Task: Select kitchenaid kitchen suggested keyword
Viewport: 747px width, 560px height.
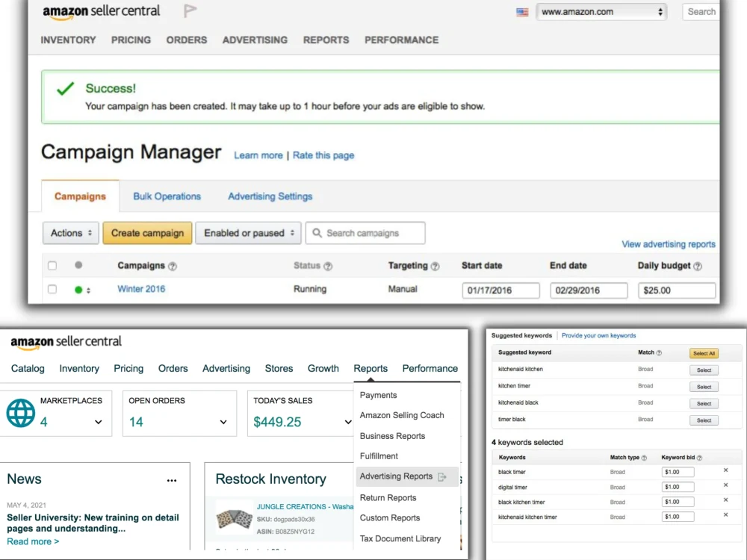Action: pyautogui.click(x=704, y=370)
